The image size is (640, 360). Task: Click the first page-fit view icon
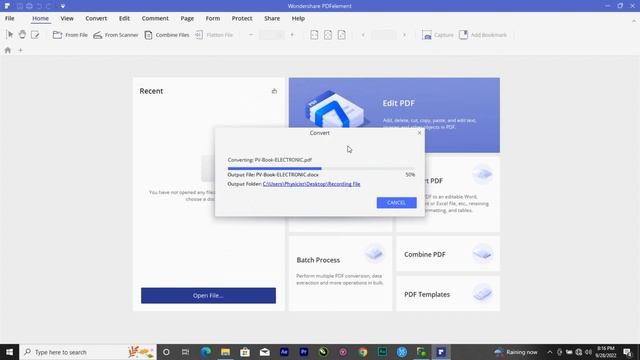[314, 35]
